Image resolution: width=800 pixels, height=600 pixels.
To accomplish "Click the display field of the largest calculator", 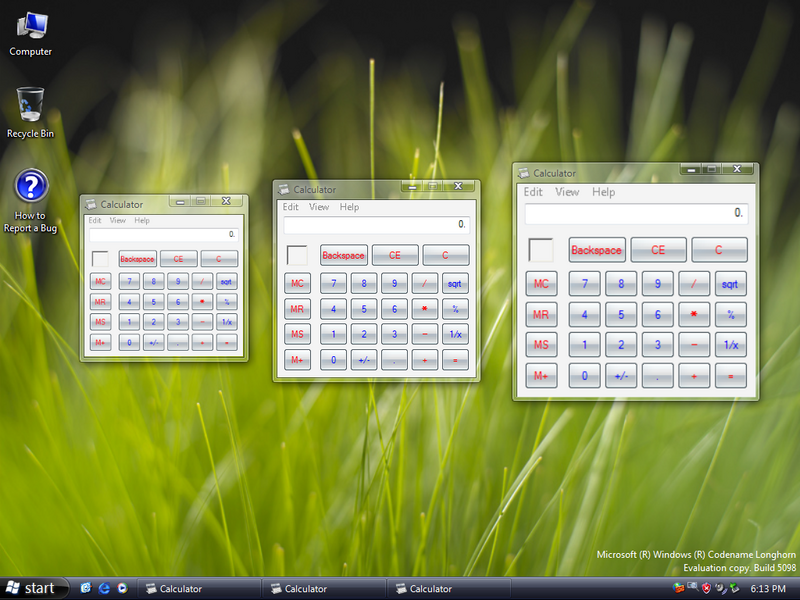I will pos(636,213).
